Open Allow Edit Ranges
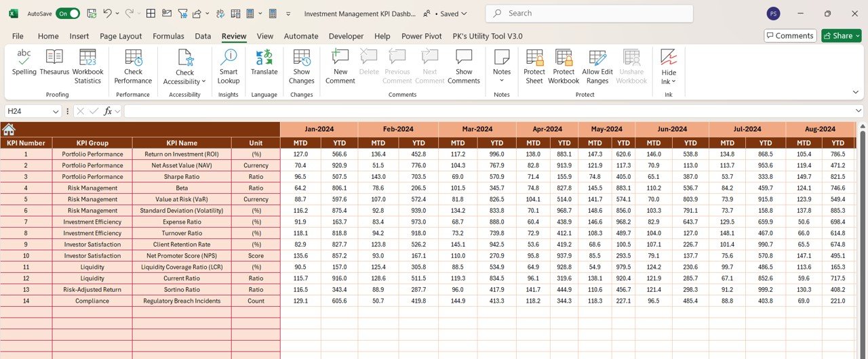Screen dimensions: 868x359 (x=597, y=67)
